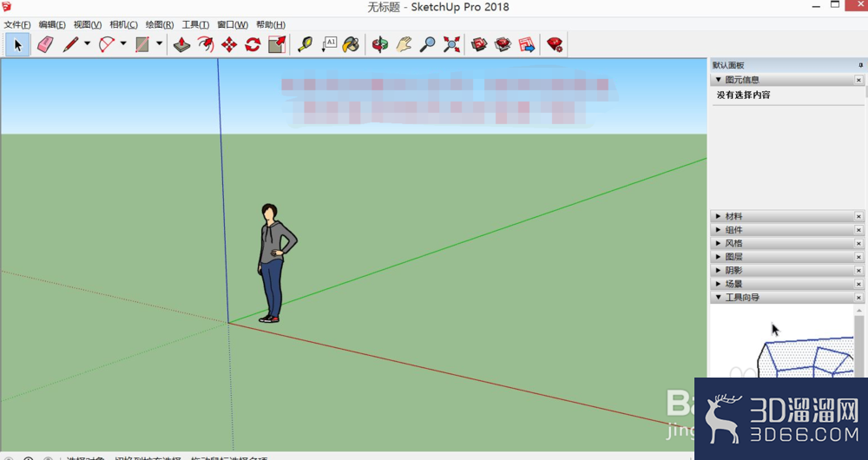
Task: Select the Offset tool
Action: (206, 44)
